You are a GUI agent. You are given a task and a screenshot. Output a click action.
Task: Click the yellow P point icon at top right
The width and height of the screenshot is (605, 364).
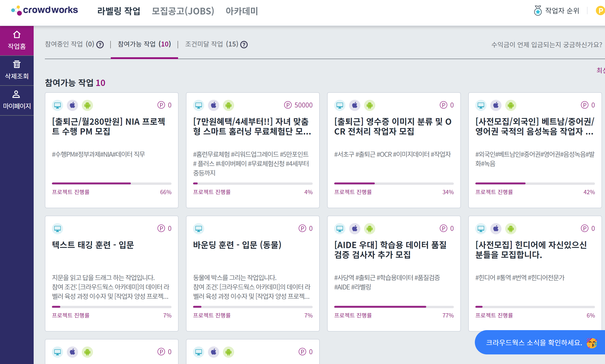pos(600,11)
